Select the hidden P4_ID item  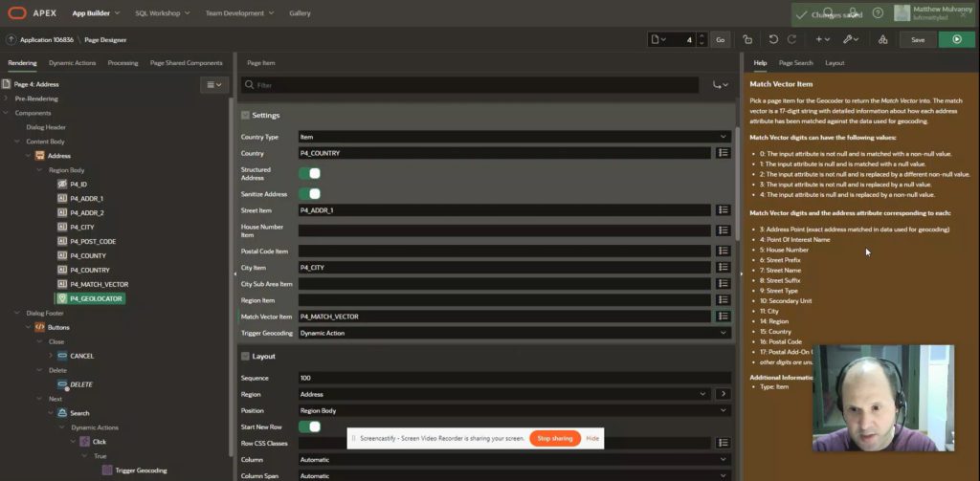point(73,185)
